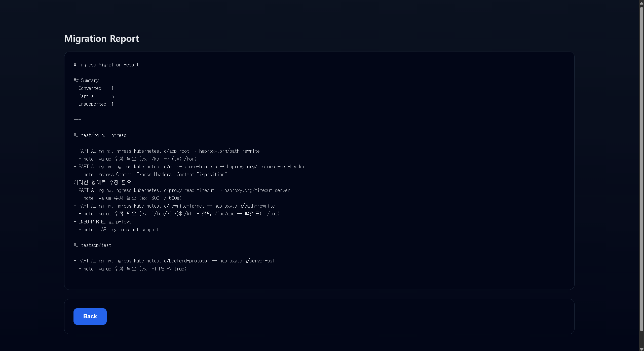The width and height of the screenshot is (644, 351).
Task: Click the Access-Control-Expose-Headers note line
Action: click(153, 174)
